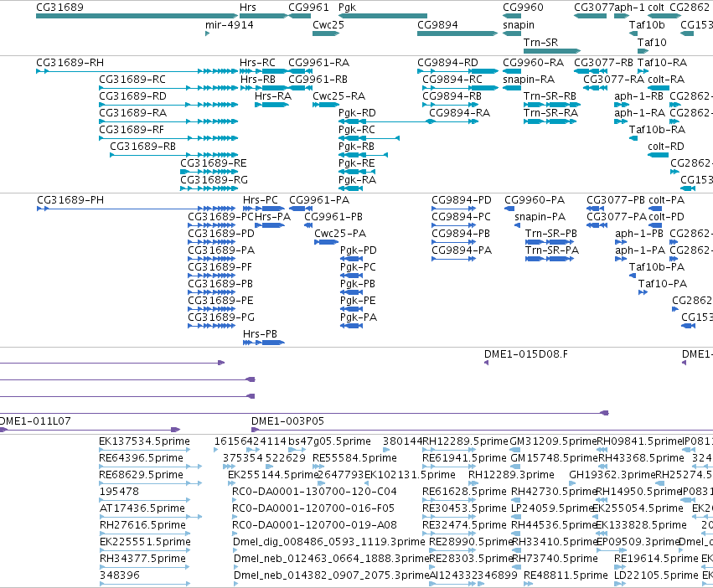
Task: Select the CG31689 gene feature
Action: 137,16
